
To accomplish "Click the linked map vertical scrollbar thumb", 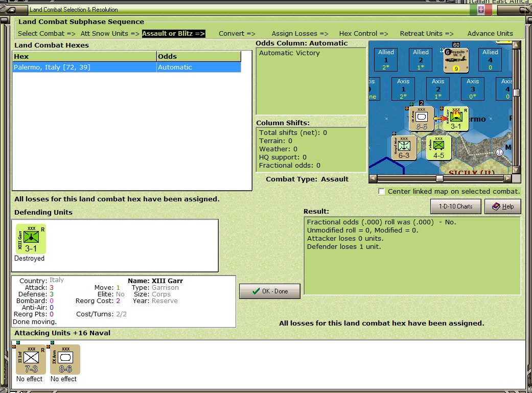I will [516, 93].
